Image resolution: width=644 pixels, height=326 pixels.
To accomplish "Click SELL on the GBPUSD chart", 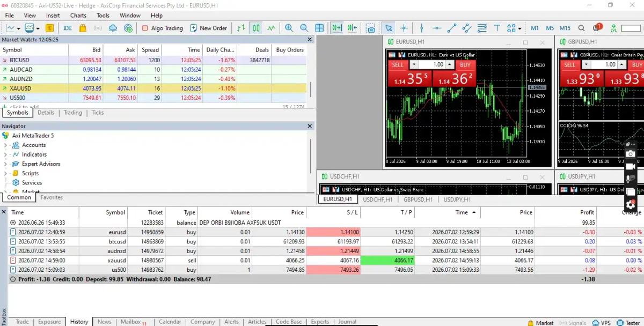I will [x=570, y=65].
